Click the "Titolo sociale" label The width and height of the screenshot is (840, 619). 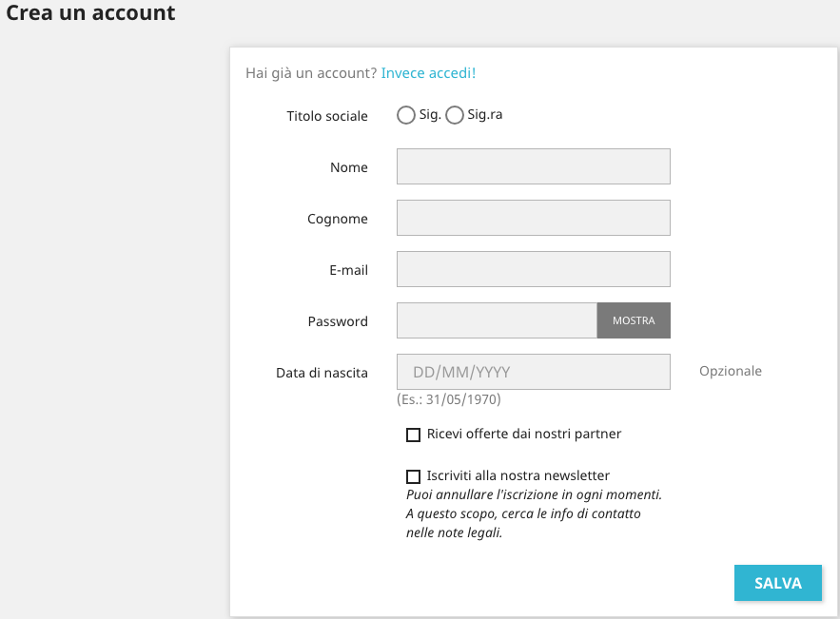(327, 116)
